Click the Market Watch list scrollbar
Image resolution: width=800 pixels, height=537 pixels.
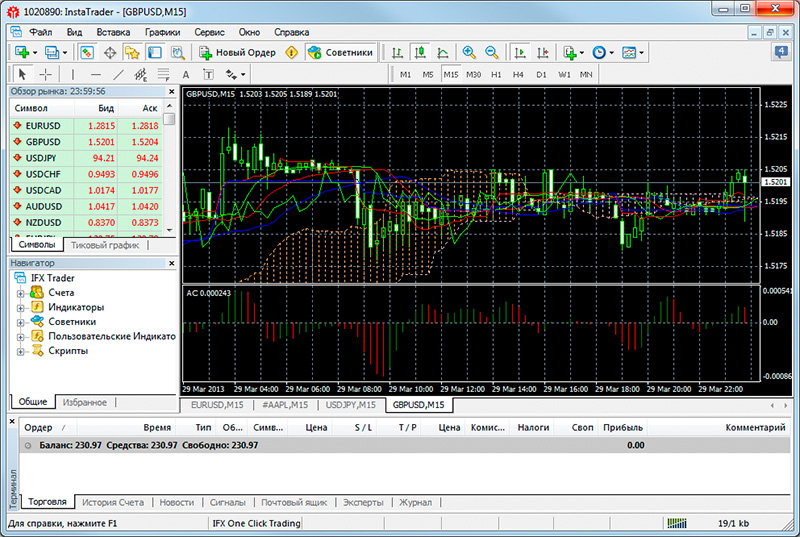click(170, 170)
